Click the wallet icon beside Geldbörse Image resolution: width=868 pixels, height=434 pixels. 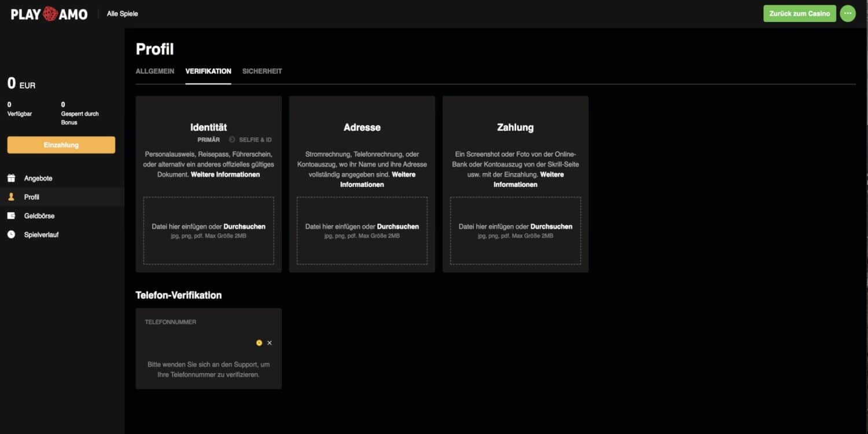click(11, 216)
